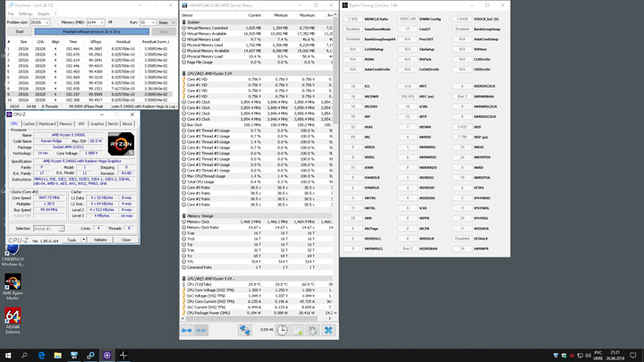Click Close button in CPU-Z
The width and height of the screenshot is (644, 362).
coord(126,240)
